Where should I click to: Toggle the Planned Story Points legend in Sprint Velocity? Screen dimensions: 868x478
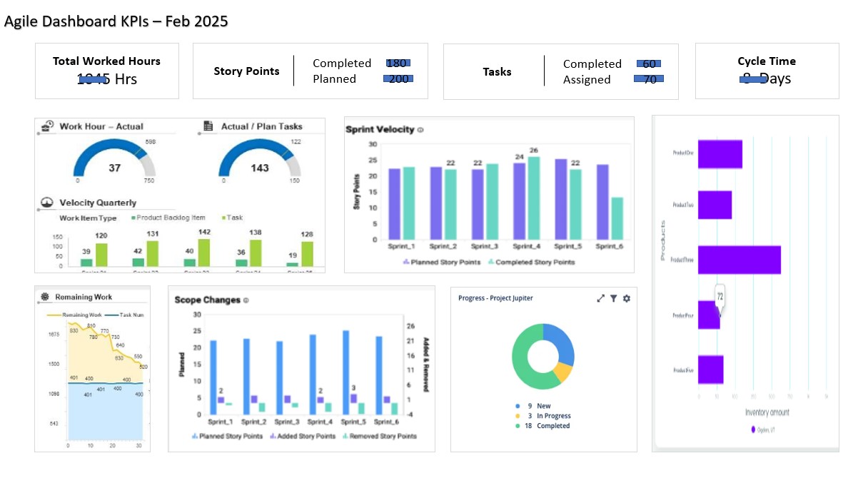pos(443,262)
